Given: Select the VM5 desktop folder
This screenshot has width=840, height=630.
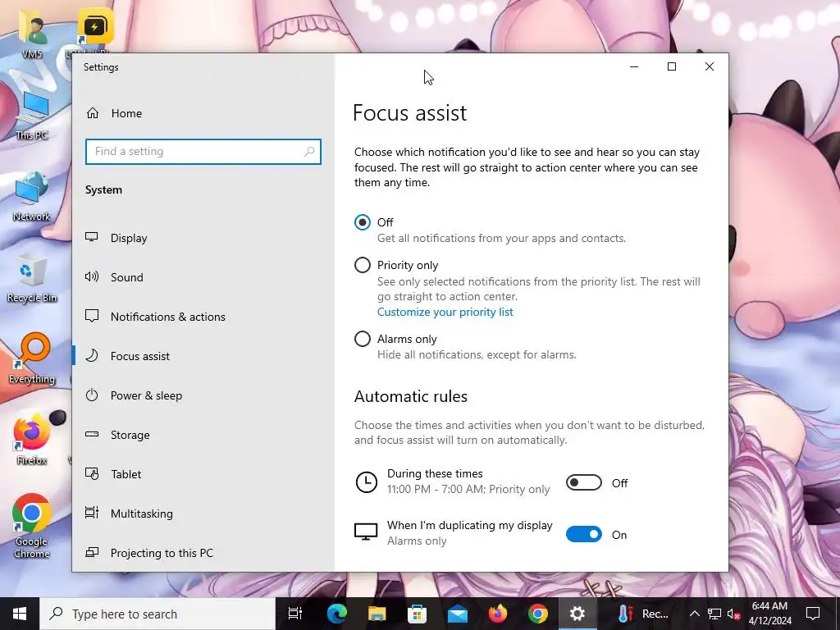Looking at the screenshot, I should 32,35.
